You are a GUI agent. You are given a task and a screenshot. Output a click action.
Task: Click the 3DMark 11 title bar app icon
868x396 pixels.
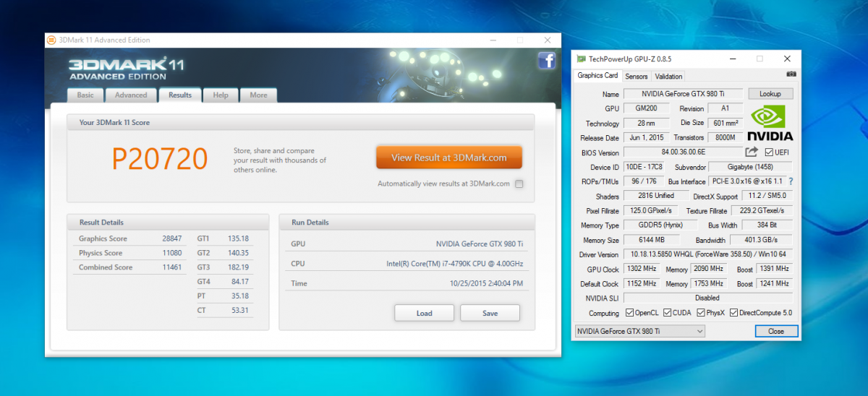tap(51, 40)
